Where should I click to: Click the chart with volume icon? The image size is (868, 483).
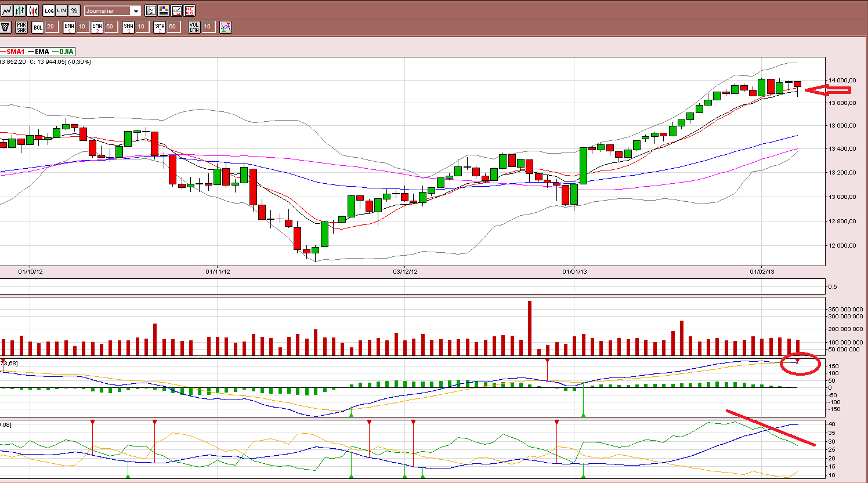pyautogui.click(x=176, y=10)
